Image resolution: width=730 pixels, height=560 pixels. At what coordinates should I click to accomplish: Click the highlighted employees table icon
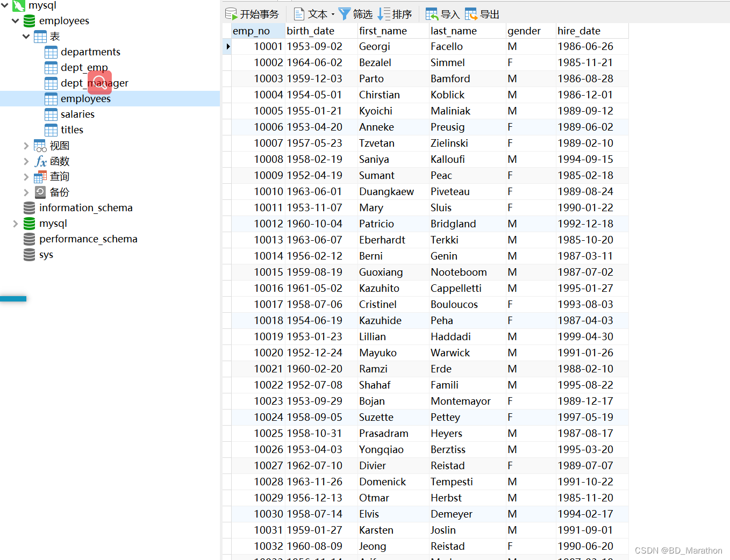pyautogui.click(x=51, y=99)
